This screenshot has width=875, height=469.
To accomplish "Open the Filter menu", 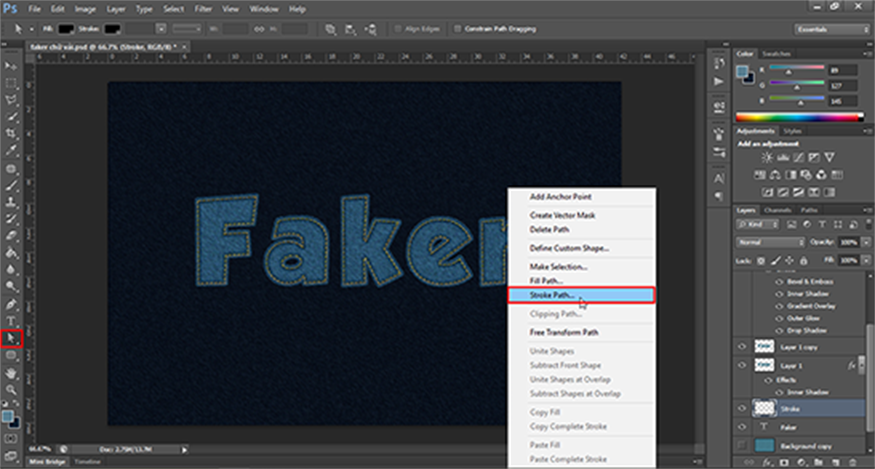I will [x=203, y=8].
